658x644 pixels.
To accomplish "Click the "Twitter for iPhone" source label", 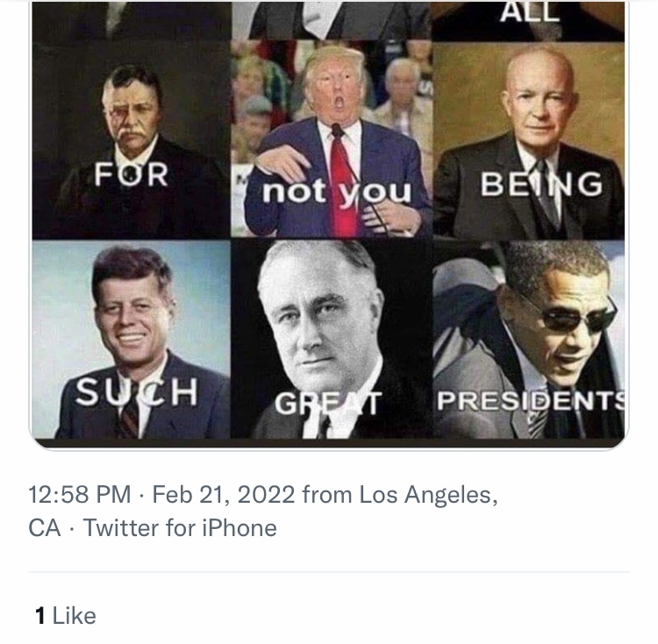I will [180, 528].
